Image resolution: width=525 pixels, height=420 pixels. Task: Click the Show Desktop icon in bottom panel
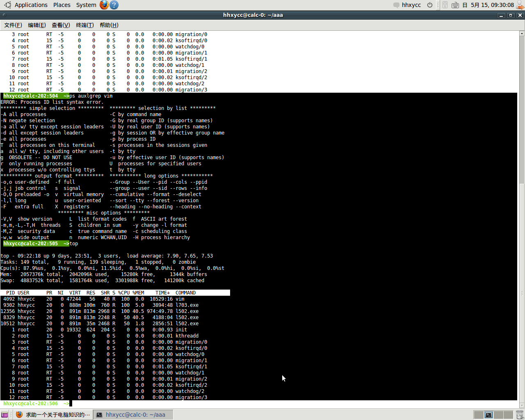click(5, 415)
